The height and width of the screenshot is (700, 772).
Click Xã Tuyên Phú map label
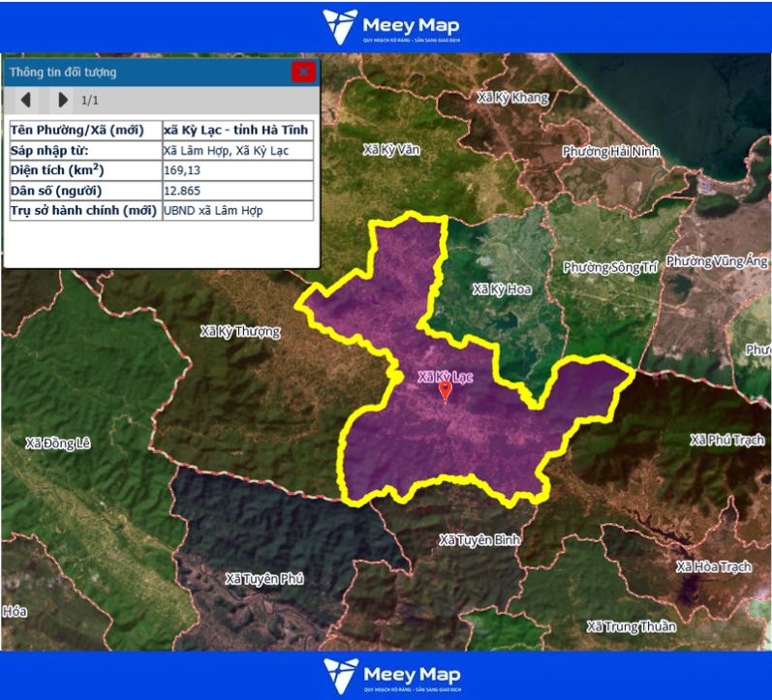[264, 579]
